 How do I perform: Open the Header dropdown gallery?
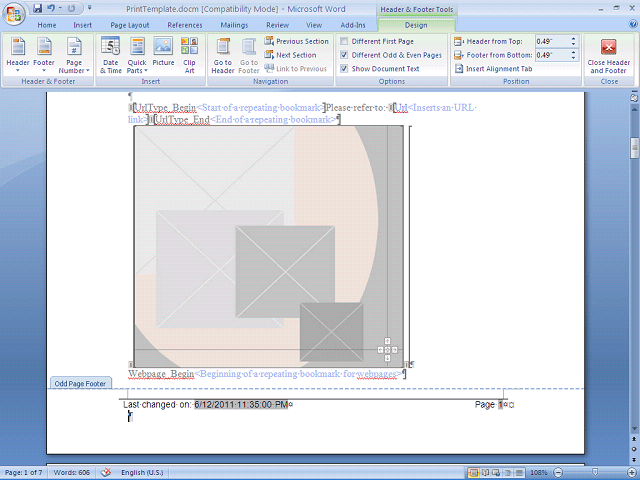(x=18, y=55)
